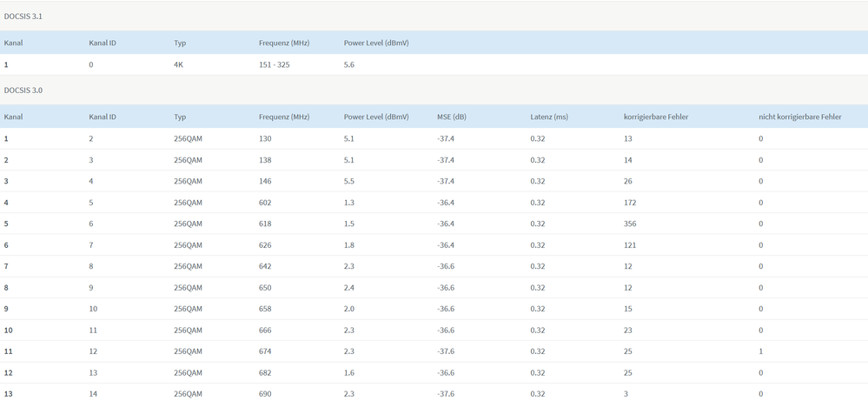This screenshot has height=401, width=868.
Task: Click power level 1.5 at 618 MHz
Action: point(348,224)
